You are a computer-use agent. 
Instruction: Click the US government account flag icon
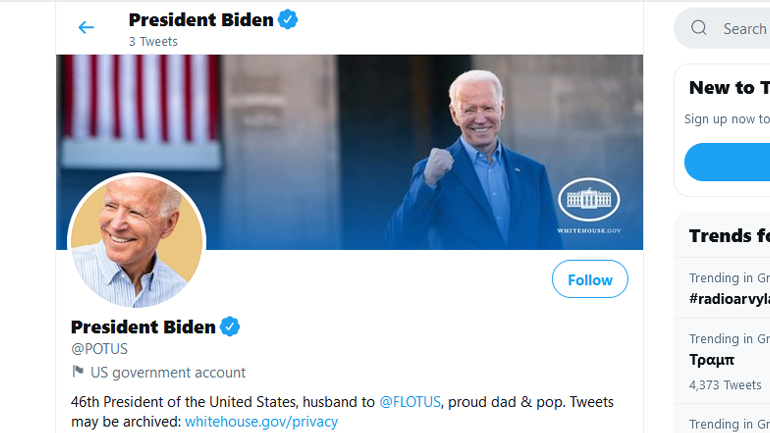(78, 372)
